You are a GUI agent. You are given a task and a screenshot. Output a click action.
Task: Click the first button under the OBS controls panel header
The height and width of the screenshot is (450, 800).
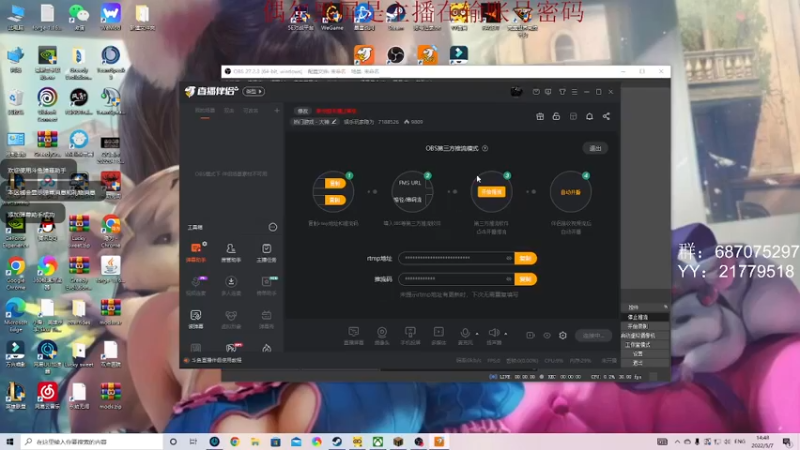(638, 317)
